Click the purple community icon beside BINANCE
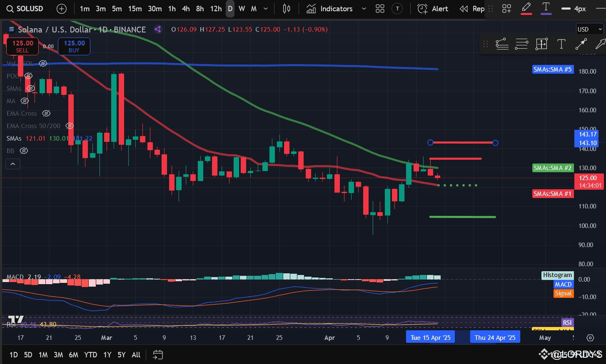This screenshot has width=606, height=364. [x=157, y=29]
